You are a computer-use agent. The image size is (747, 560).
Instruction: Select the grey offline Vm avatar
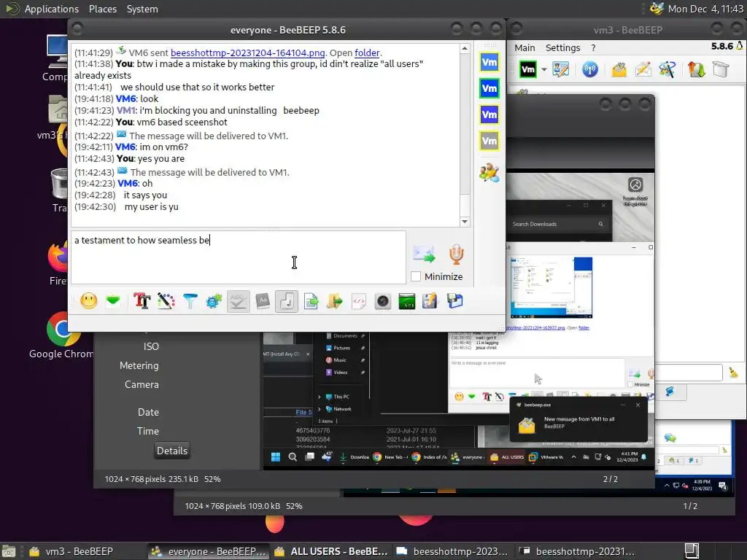(x=489, y=141)
